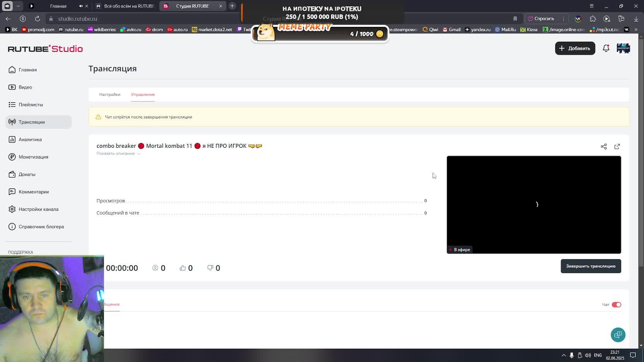The width and height of the screenshot is (644, 362).
Task: Open the Спросить more options dots
Action: click(x=563, y=19)
